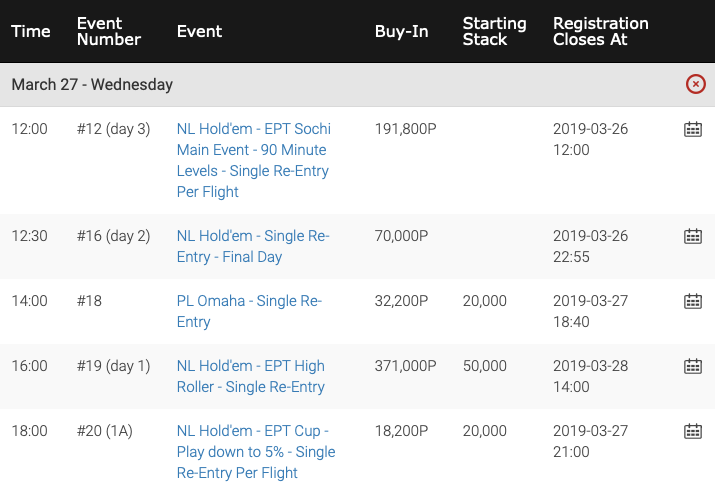Add EPT High Roller event to calendar
The width and height of the screenshot is (715, 504).
693,366
